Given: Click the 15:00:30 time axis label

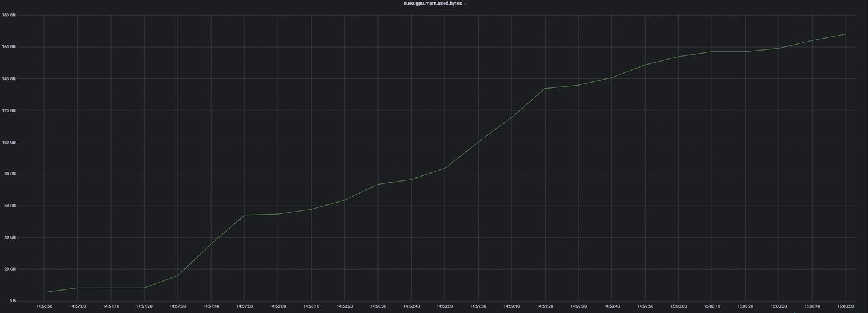Looking at the screenshot, I should [778, 306].
